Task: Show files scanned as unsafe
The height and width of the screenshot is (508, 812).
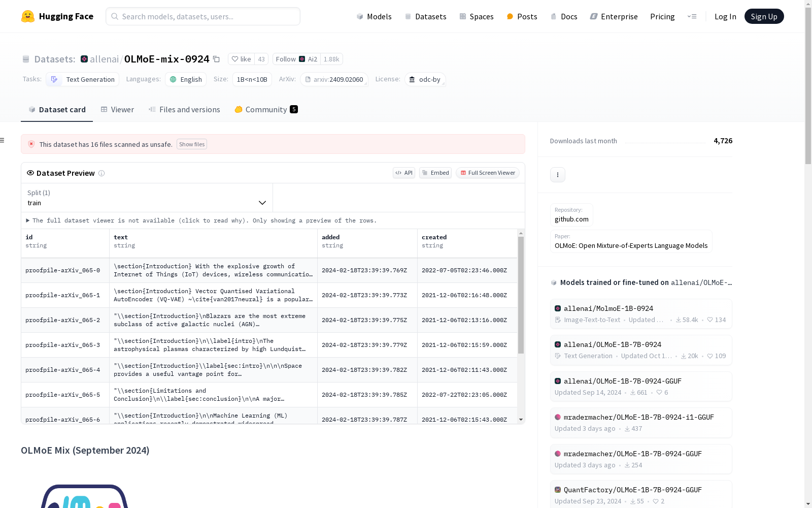Action: tap(192, 144)
